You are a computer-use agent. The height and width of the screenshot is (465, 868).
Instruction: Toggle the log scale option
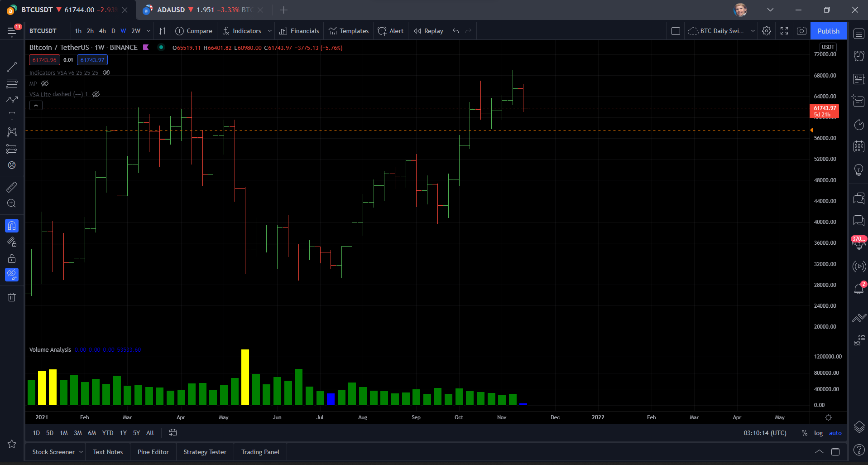pos(818,433)
